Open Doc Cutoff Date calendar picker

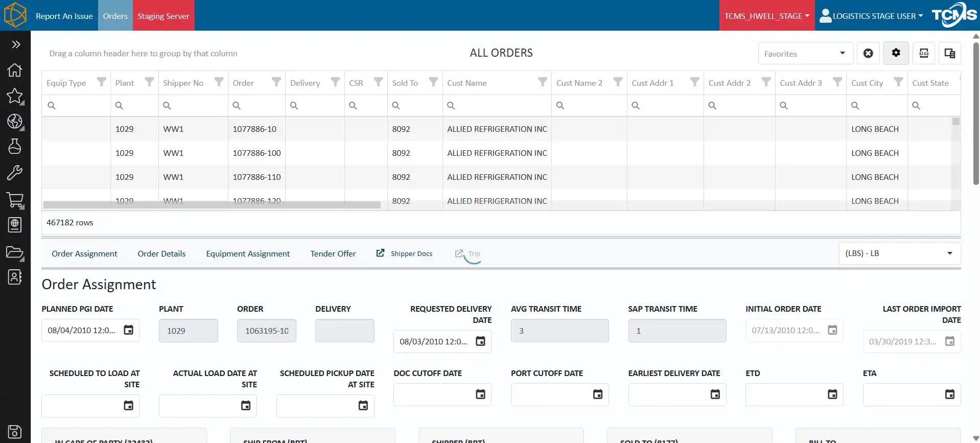[x=480, y=394]
